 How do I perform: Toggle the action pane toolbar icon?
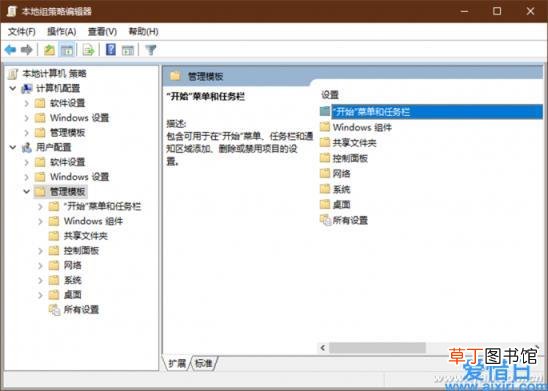point(128,50)
